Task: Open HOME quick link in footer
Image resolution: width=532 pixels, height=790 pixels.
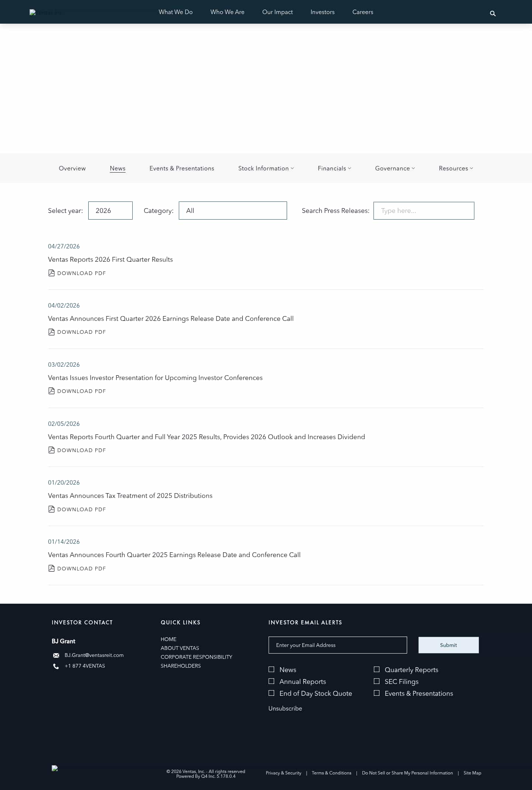Action: tap(168, 639)
